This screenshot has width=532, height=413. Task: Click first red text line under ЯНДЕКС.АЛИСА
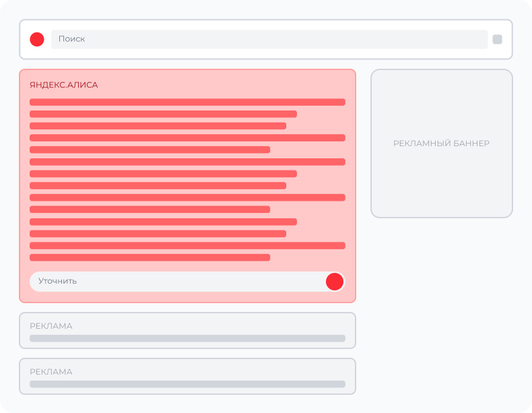click(x=187, y=102)
